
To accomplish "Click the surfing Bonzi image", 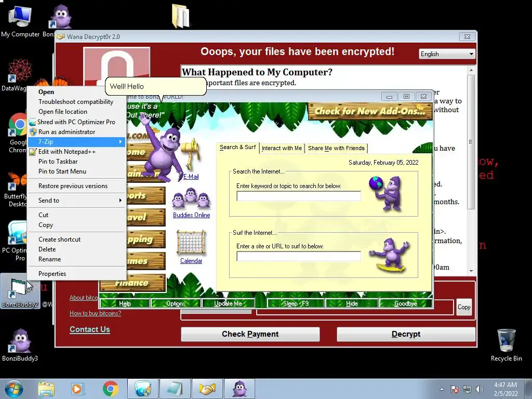I will [x=390, y=255].
